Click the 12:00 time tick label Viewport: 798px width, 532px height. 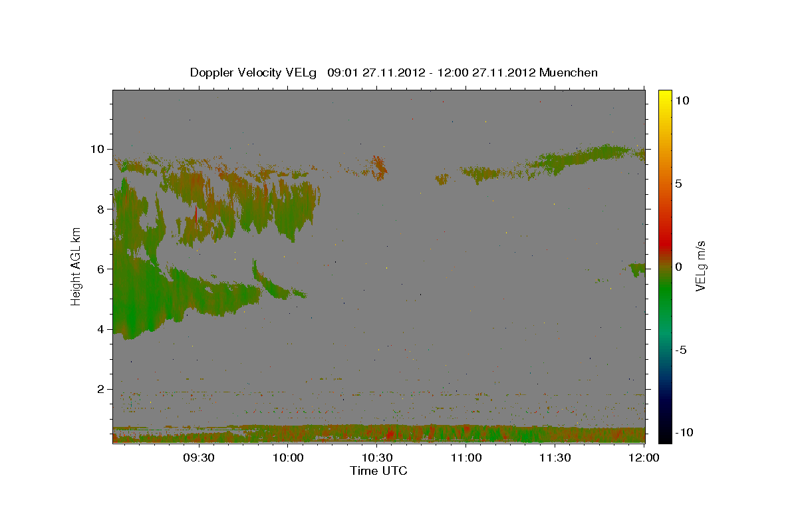pyautogui.click(x=644, y=458)
